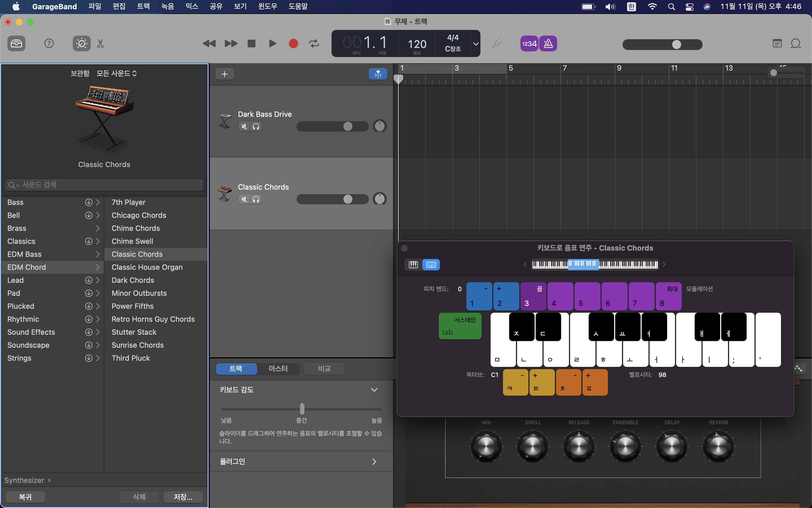Image resolution: width=812 pixels, height=508 pixels.
Task: Raise octave with yellow plus key
Action: click(x=542, y=382)
